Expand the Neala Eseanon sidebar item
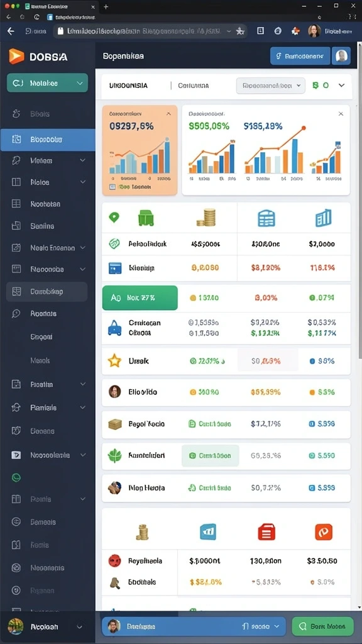Screen dimensions: 362x644 48,248
